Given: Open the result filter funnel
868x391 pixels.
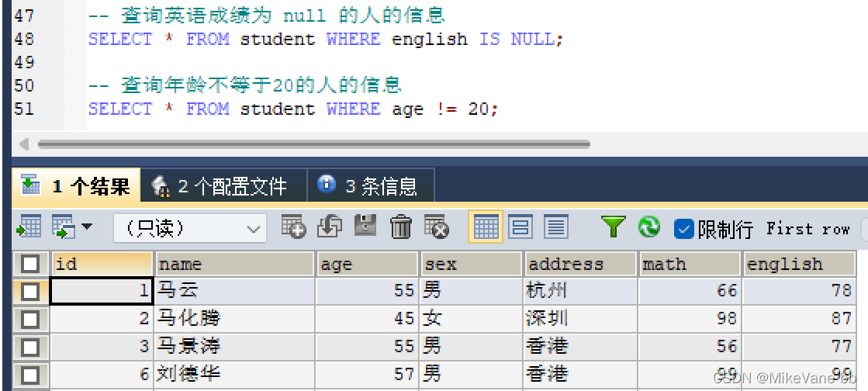Looking at the screenshot, I should tap(614, 227).
